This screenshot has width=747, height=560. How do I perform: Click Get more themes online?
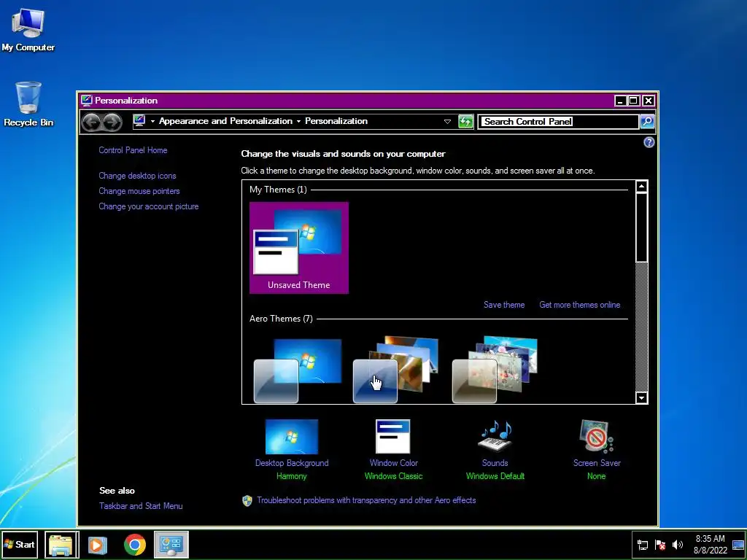(580, 305)
